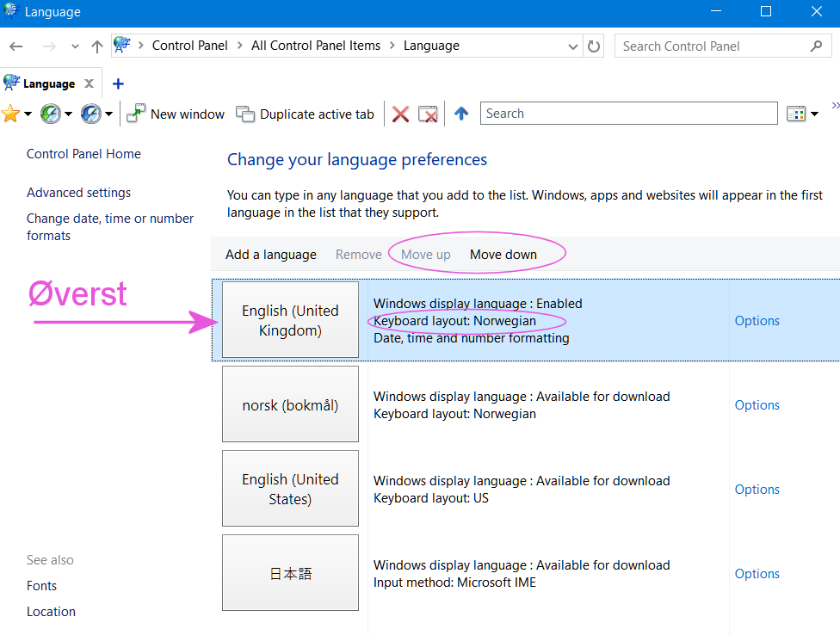
Task: Select norsk (bokmål) language tile
Action: [290, 404]
